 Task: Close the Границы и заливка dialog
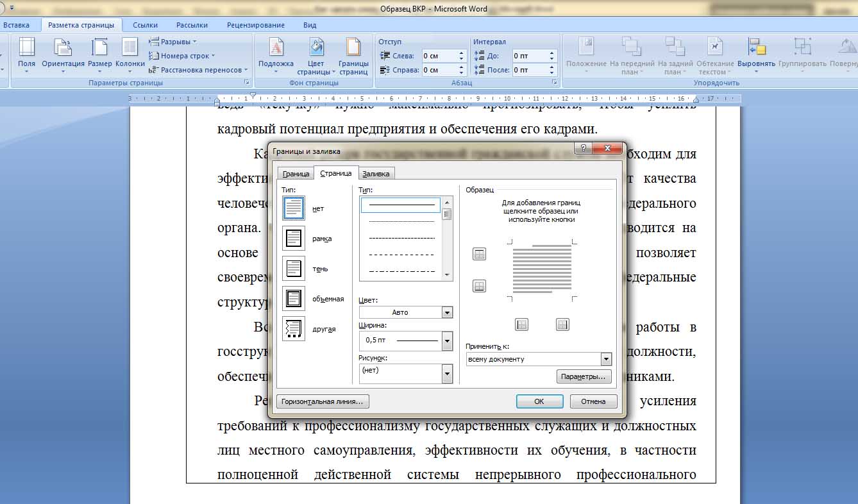[607, 149]
